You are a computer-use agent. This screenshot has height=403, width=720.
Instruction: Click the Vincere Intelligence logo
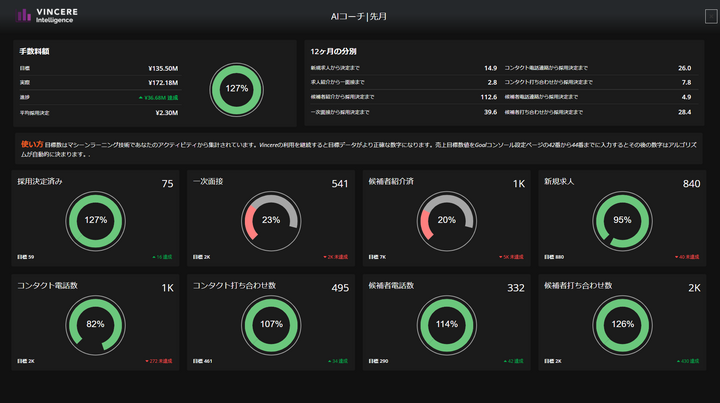[x=50, y=15]
